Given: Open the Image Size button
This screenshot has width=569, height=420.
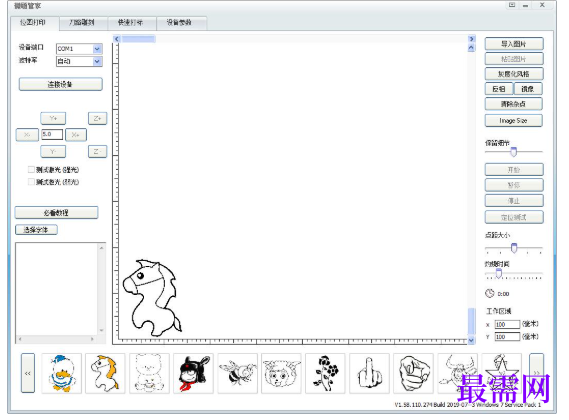Looking at the screenshot, I should 514,121.
